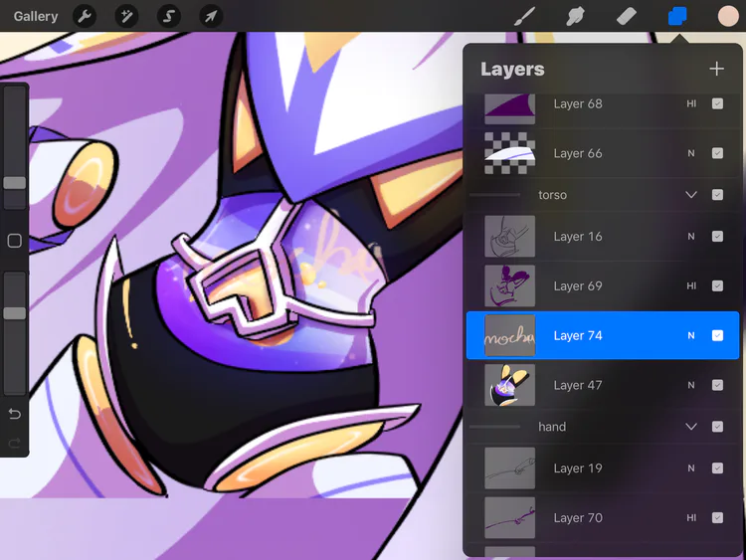Image resolution: width=746 pixels, height=560 pixels.
Task: Add a new layer with plus
Action: click(716, 69)
